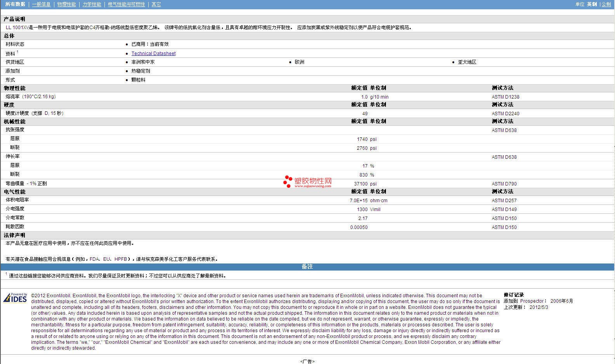The width and height of the screenshot is (615, 364).
Task: Click the 7.0E+15 ohm·cm value
Action: click(x=368, y=201)
